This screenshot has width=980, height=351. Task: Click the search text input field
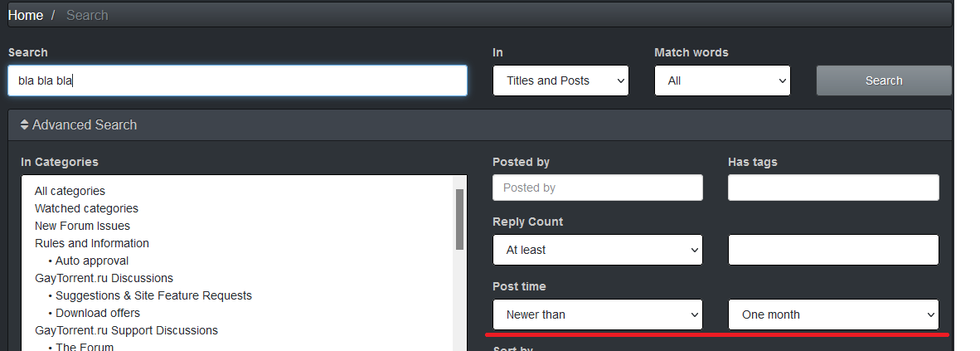tap(237, 80)
